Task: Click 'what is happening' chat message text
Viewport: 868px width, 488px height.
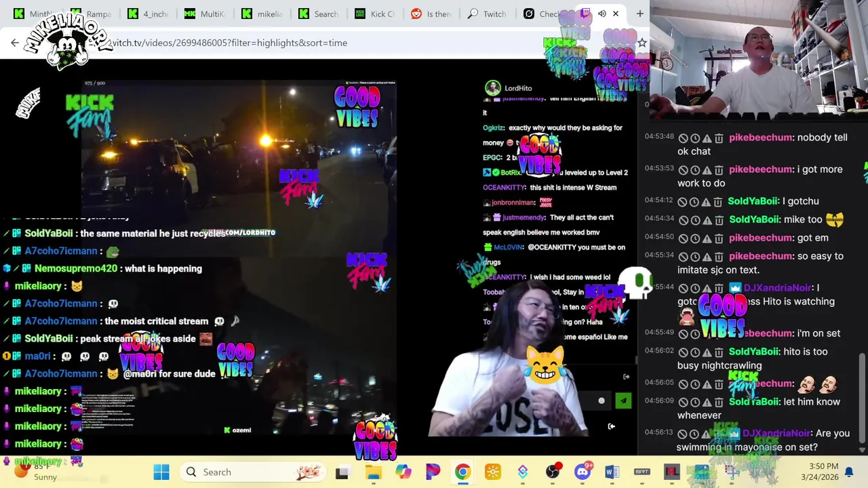Action: coord(163,268)
